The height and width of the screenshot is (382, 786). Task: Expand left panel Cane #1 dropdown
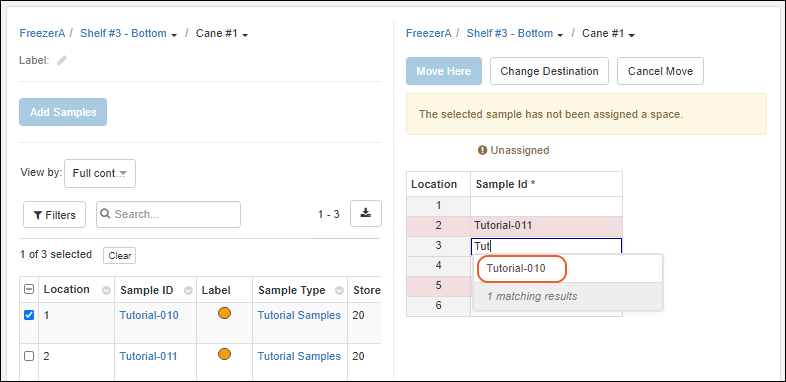tap(245, 35)
